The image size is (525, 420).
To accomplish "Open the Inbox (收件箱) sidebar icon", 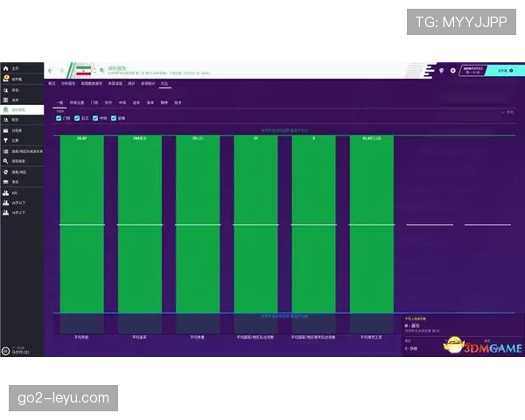I will 6,79.
